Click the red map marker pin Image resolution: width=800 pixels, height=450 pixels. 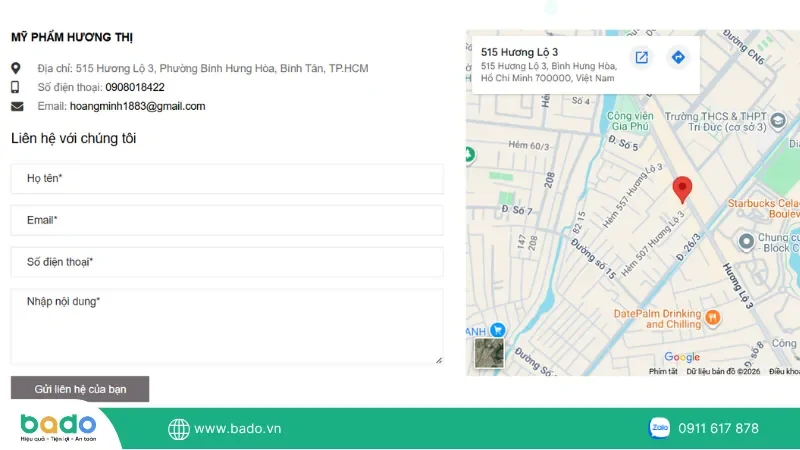pos(682,190)
